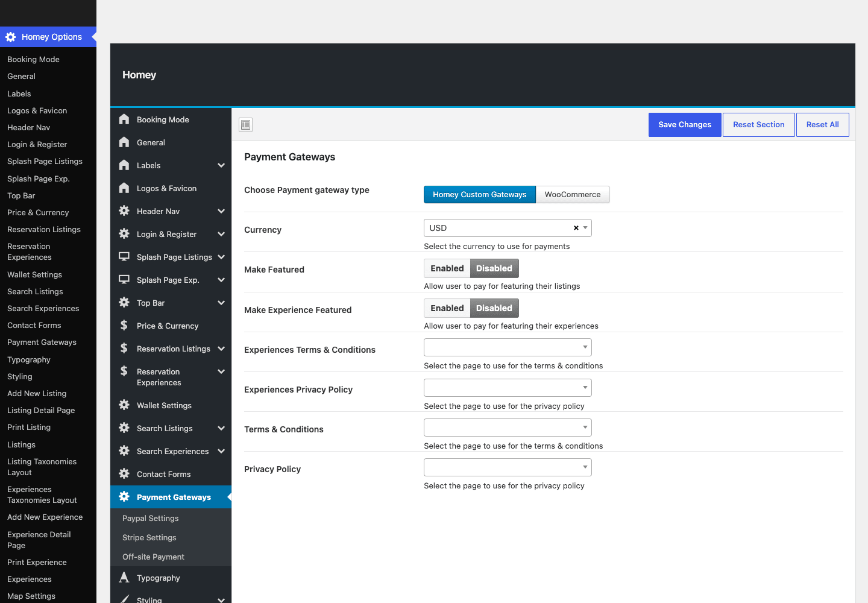The image size is (868, 603).
Task: Select Homey Custom Gateways payment type
Action: 480,195
